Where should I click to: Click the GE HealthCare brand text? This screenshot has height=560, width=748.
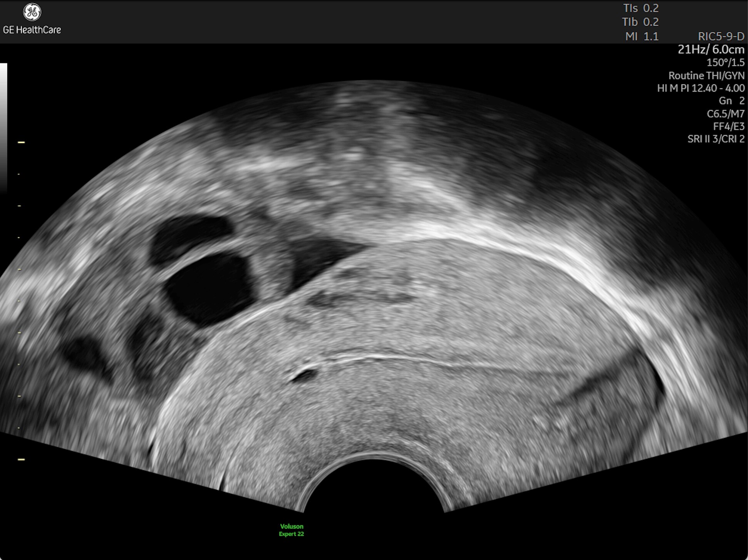coord(32,30)
